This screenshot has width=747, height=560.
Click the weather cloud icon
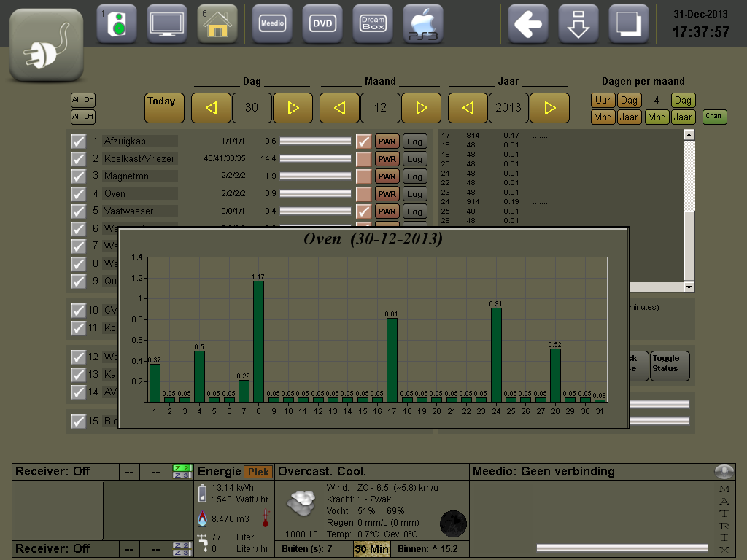[301, 504]
